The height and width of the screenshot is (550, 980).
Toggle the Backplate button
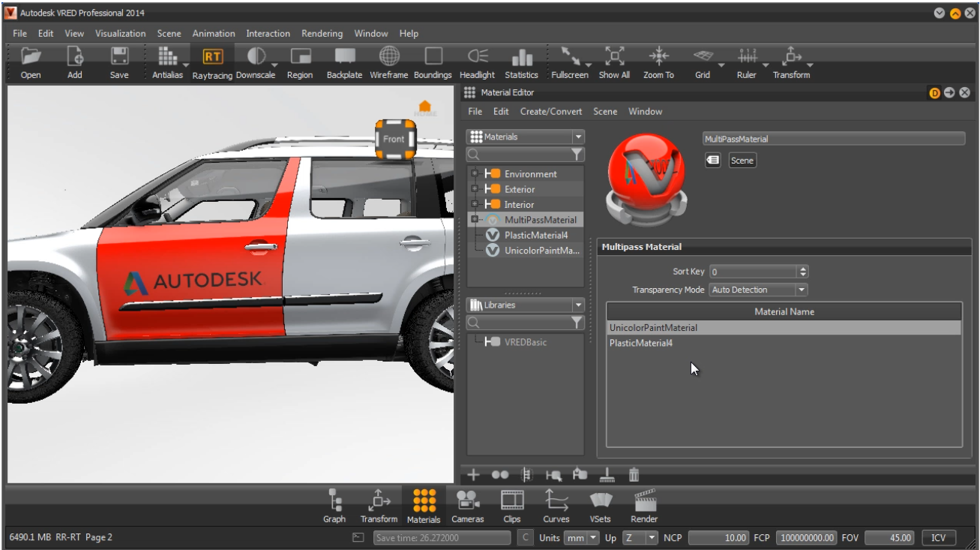345,56
